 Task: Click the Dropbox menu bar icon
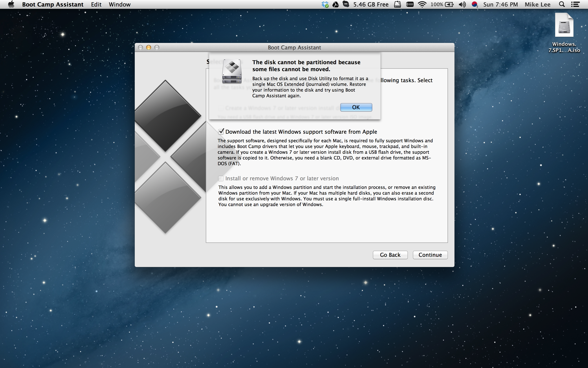325,4
